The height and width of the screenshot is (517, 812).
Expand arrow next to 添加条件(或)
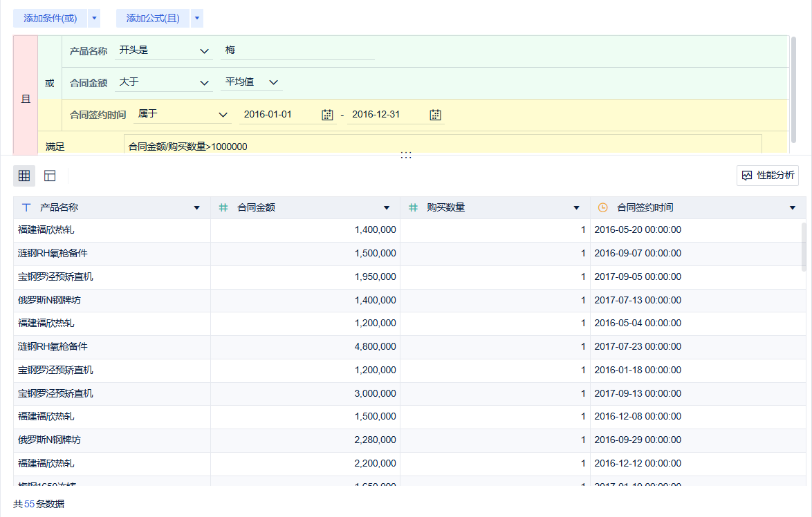coord(94,19)
